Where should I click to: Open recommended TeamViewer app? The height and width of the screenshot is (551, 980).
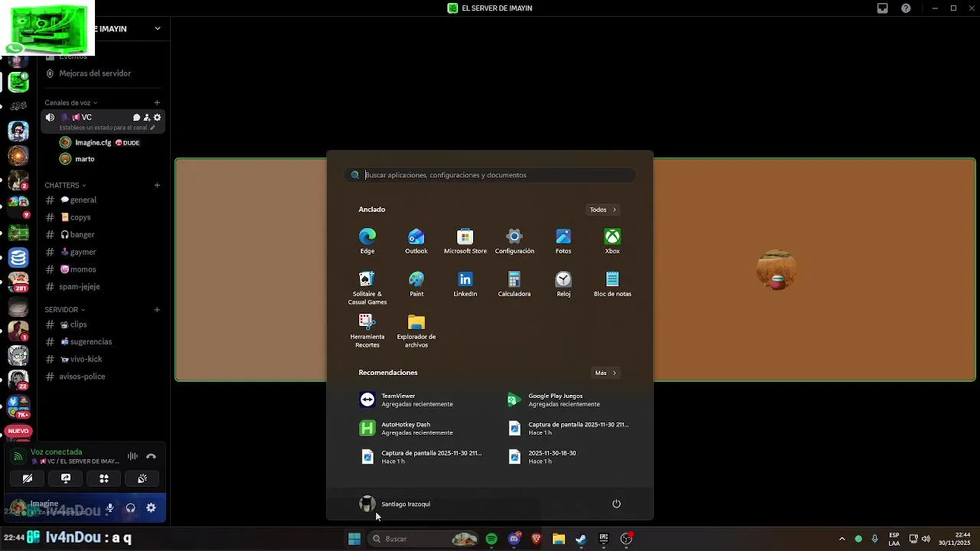(418, 399)
